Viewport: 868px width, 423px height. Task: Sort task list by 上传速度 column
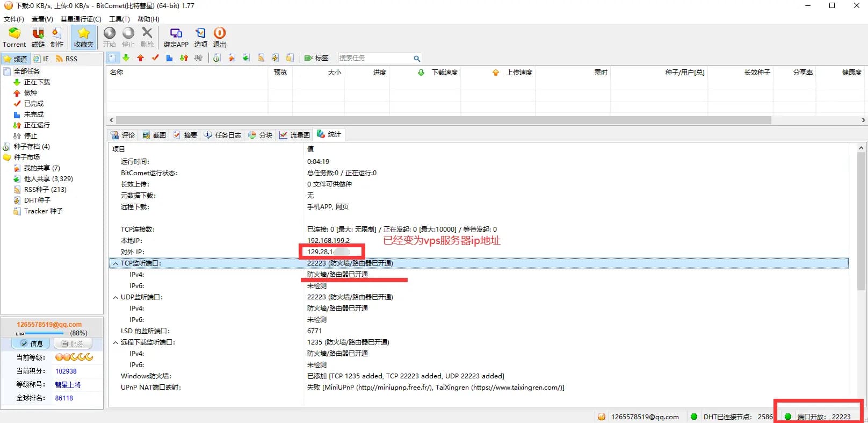point(498,73)
